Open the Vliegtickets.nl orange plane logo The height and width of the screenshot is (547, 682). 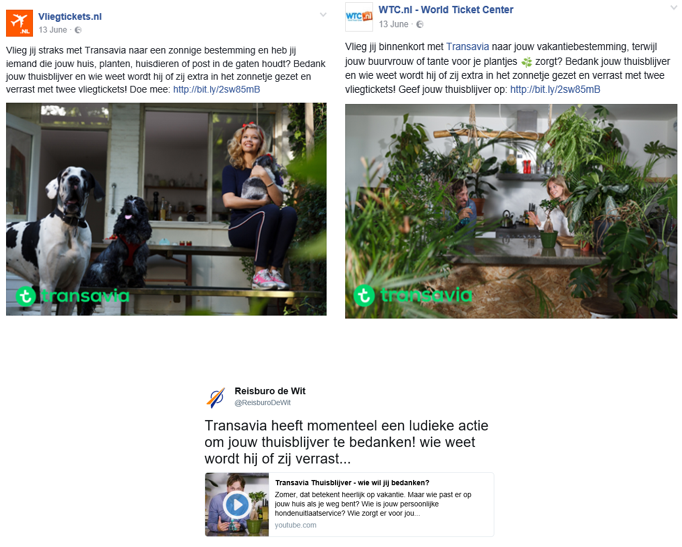point(20,23)
